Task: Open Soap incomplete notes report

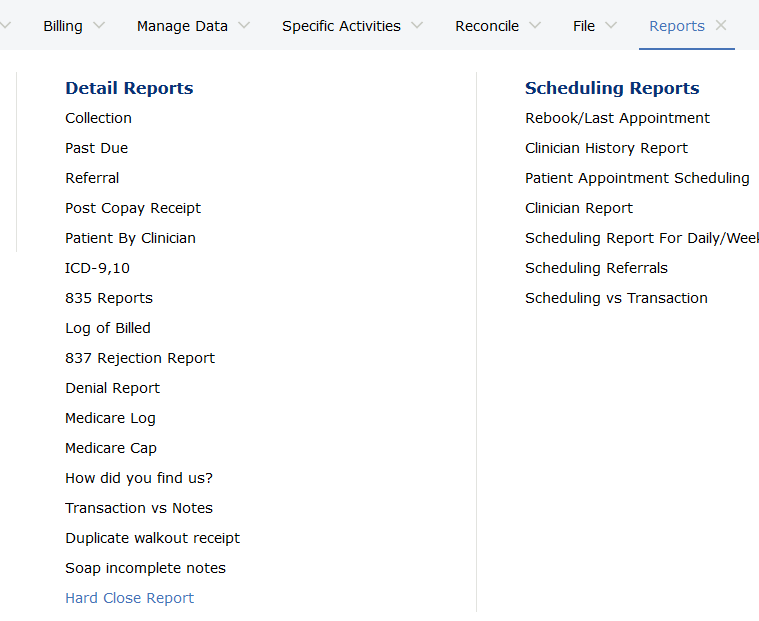Action: click(145, 568)
